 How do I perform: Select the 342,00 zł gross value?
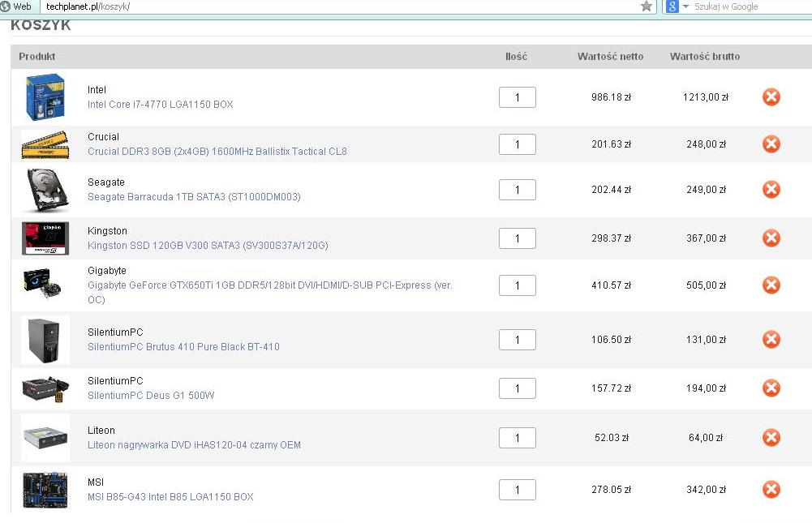[706, 489]
